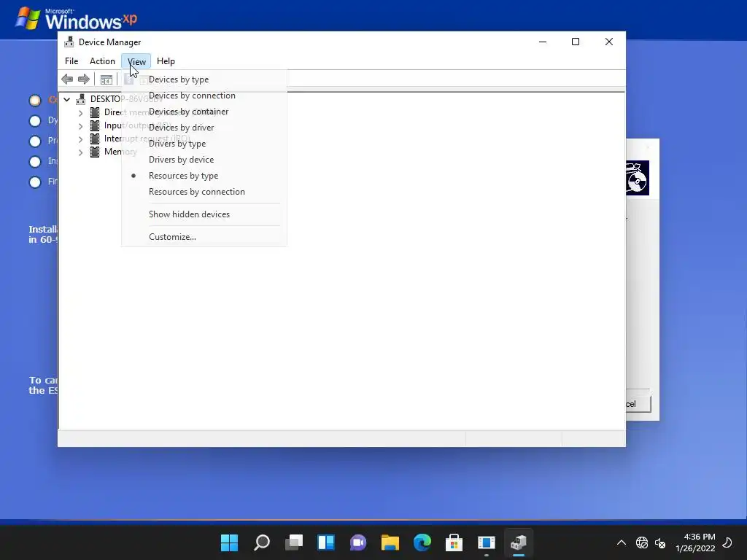Click the chip icon next to Input/output
747x560 pixels.
(95, 125)
